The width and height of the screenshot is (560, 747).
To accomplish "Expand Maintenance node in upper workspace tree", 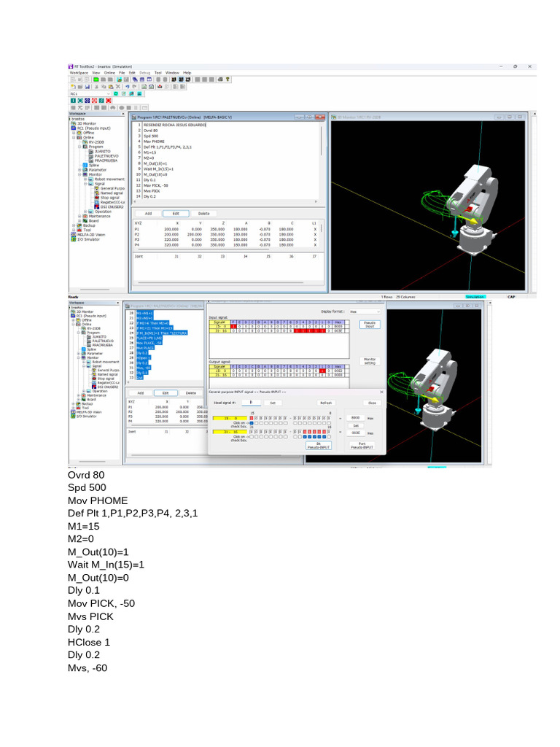I will (79, 216).
